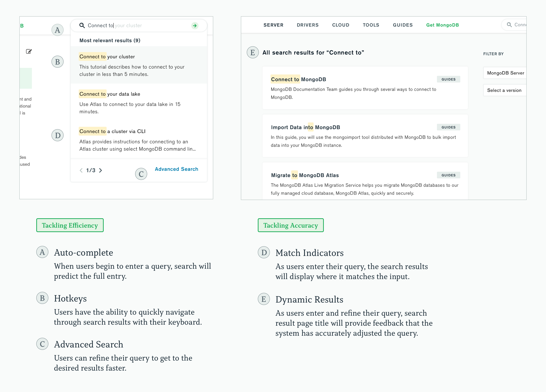The height and width of the screenshot is (392, 546).
Task: Click the edit pencil icon on the left
Action: (29, 51)
